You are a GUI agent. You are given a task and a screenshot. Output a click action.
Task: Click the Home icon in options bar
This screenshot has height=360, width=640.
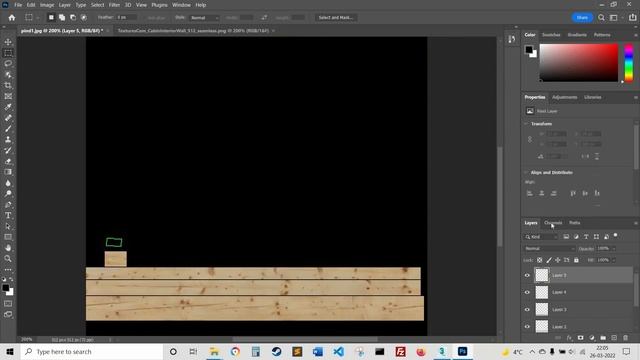point(12,18)
